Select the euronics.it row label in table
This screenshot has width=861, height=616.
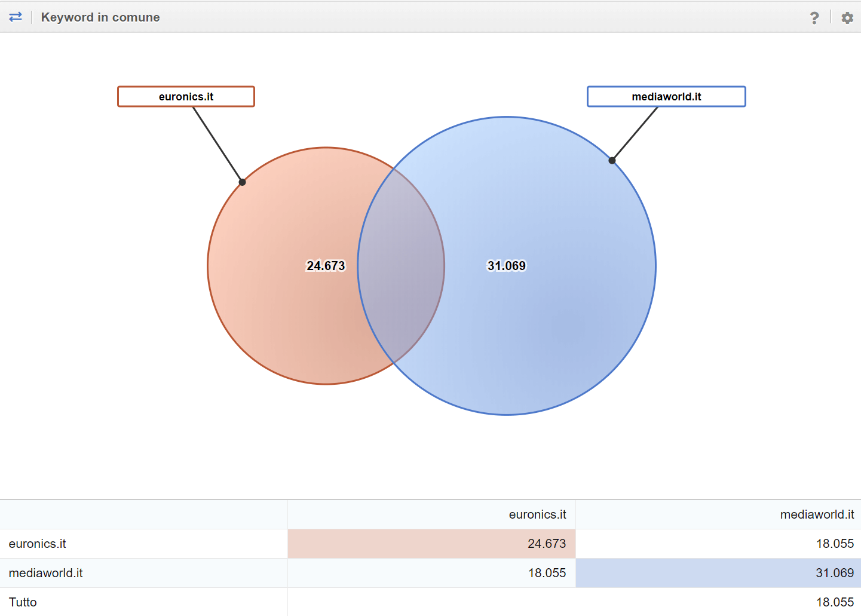click(38, 544)
